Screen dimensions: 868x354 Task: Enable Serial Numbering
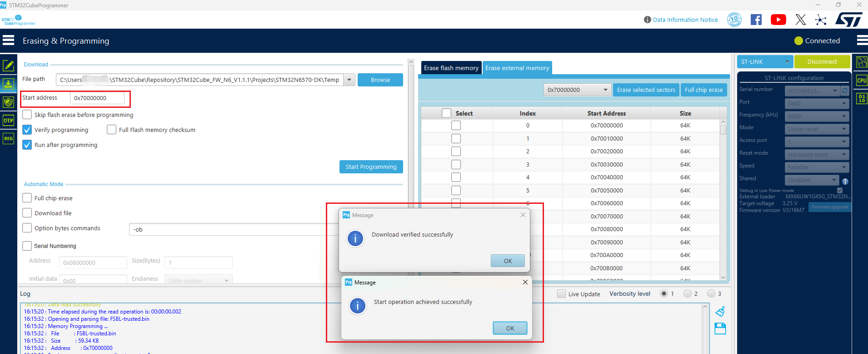coord(27,246)
